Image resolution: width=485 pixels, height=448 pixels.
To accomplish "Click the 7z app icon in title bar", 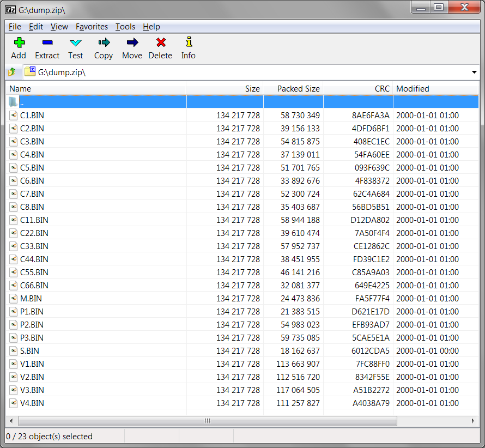I will (10, 10).
